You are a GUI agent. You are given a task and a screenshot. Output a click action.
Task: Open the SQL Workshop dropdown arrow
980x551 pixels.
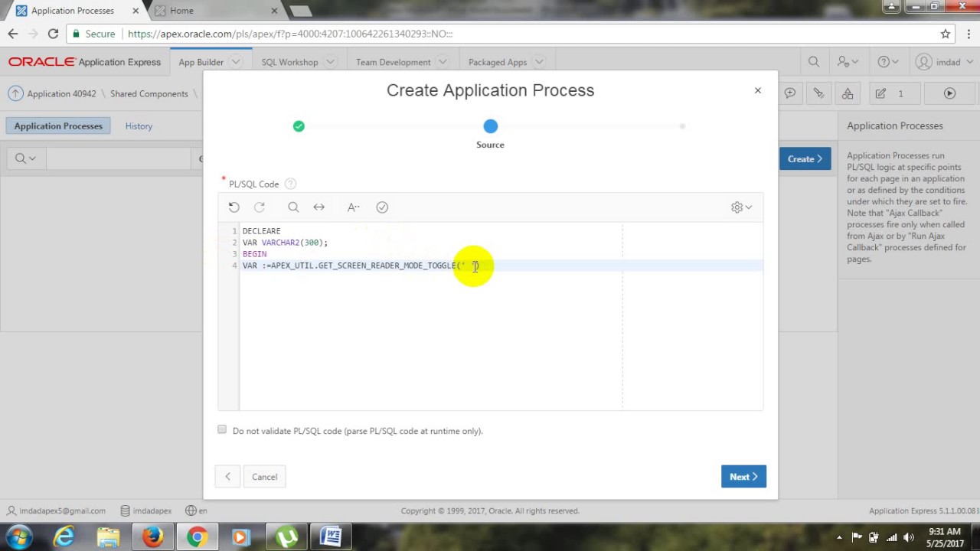[330, 62]
